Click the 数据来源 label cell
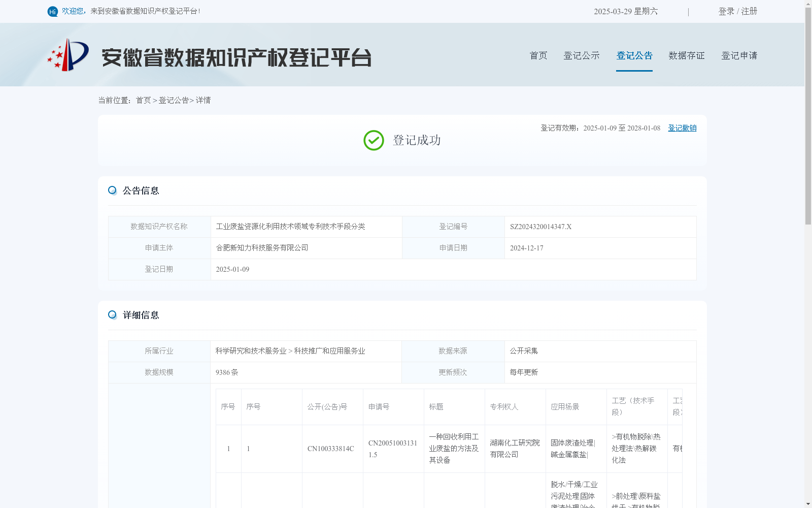The width and height of the screenshot is (812, 508). [453, 351]
